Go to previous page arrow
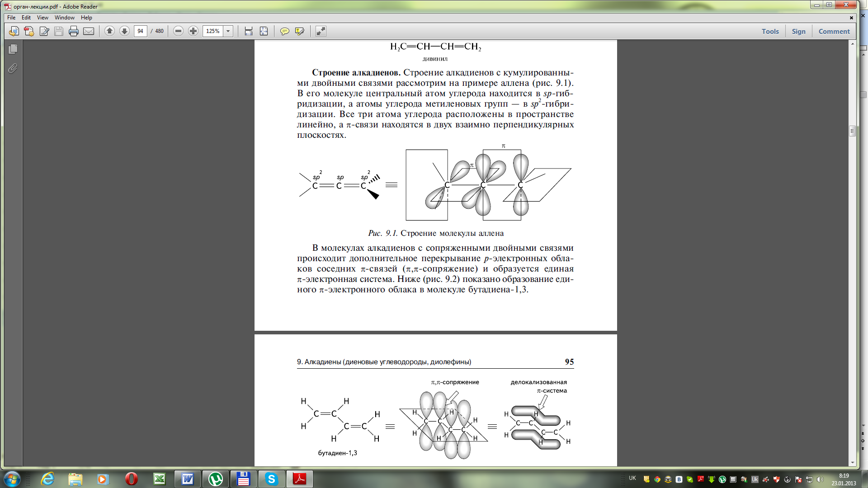 [109, 31]
